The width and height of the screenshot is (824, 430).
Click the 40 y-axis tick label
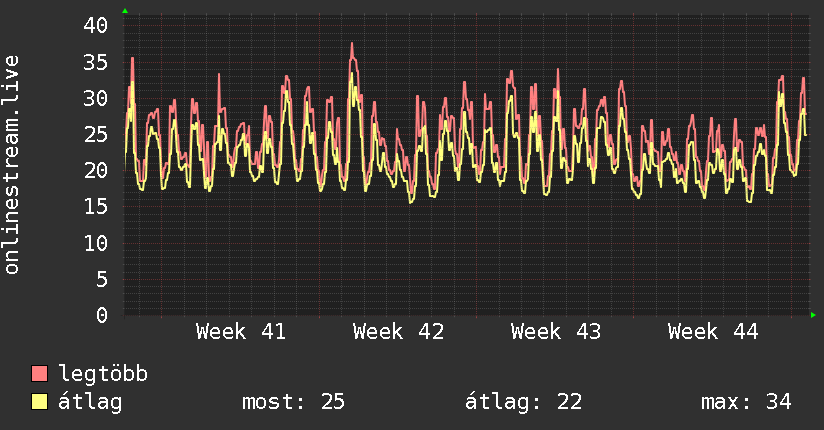tap(96, 25)
